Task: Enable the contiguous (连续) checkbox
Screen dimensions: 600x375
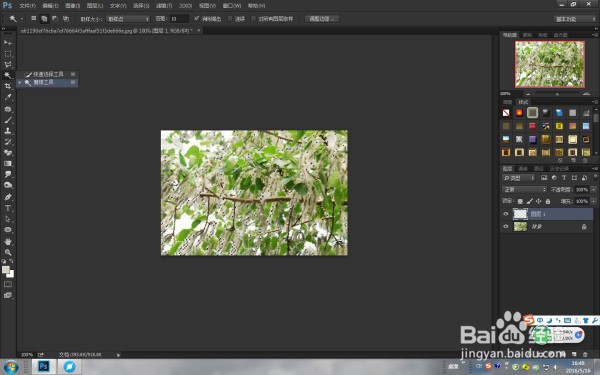Action: point(230,18)
